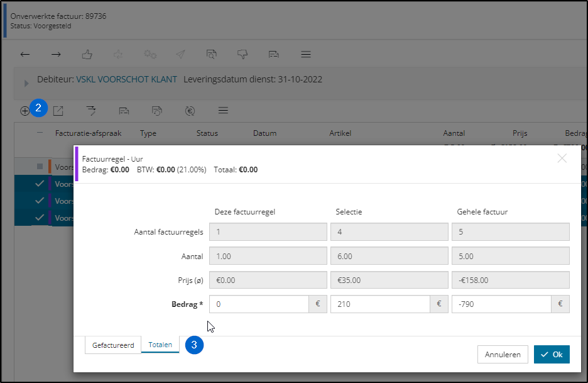Screen dimensions: 588x383
Task: Approve invoice with thumbs-up icon
Action: [x=87, y=55]
